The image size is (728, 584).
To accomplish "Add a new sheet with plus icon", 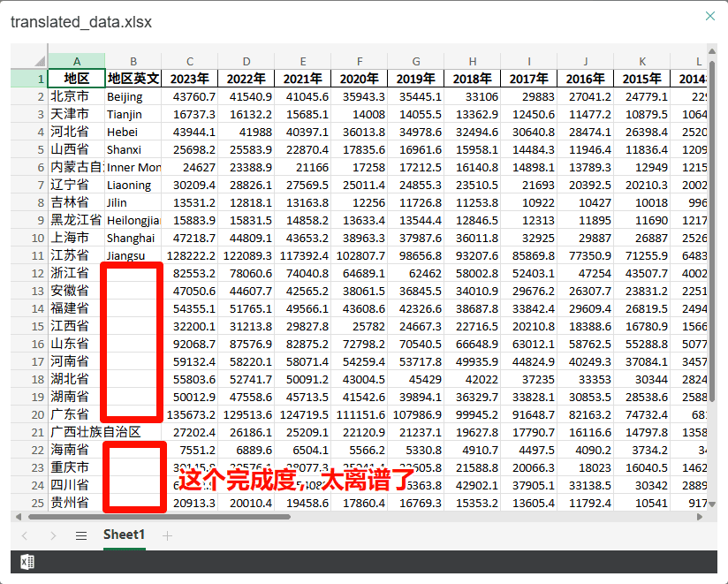I will [167, 535].
